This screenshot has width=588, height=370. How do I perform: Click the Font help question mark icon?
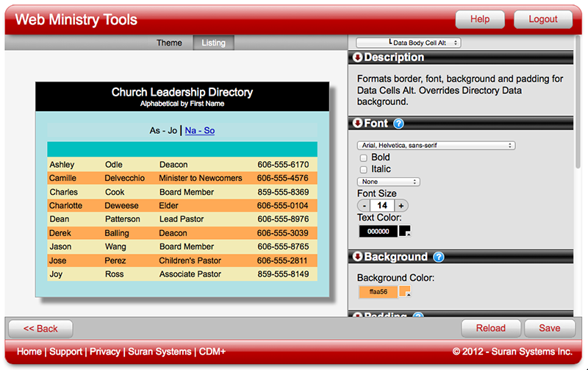click(x=399, y=124)
